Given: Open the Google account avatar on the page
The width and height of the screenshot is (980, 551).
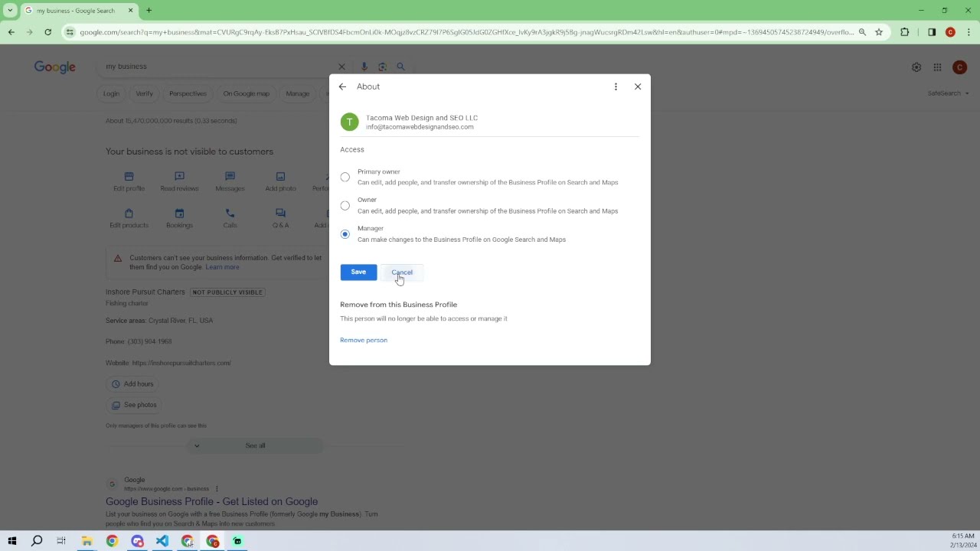Looking at the screenshot, I should point(959,67).
